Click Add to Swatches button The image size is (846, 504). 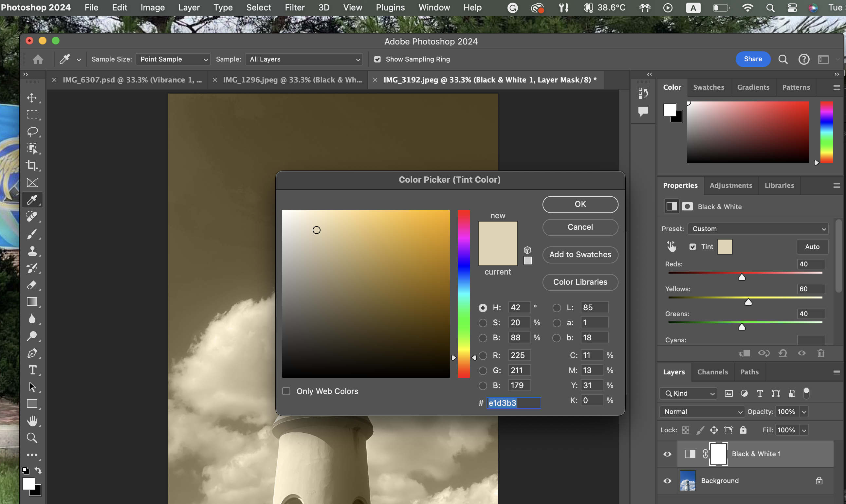click(580, 254)
